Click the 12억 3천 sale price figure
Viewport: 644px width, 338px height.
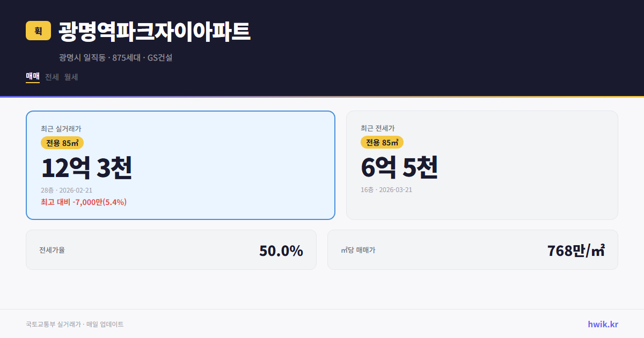pos(87,167)
